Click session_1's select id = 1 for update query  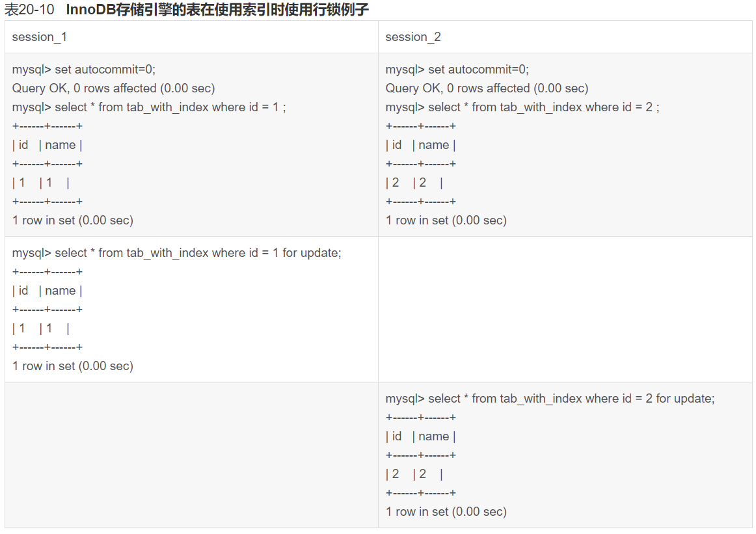(x=176, y=253)
